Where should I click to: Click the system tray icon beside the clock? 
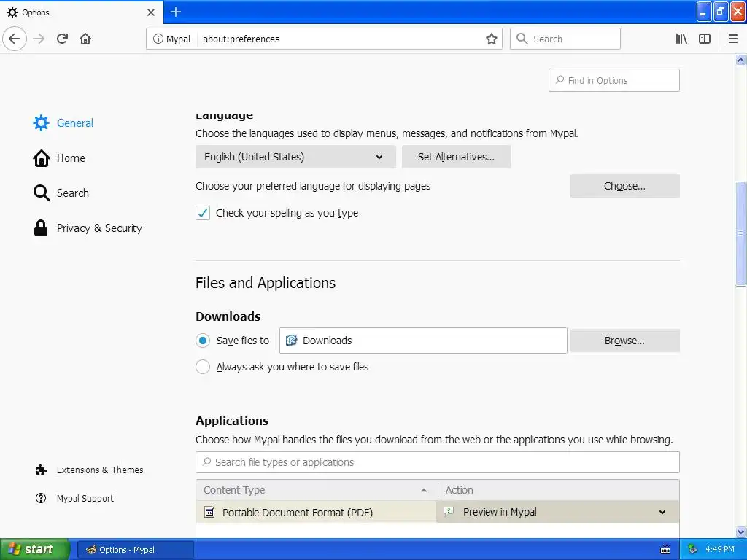coord(692,550)
